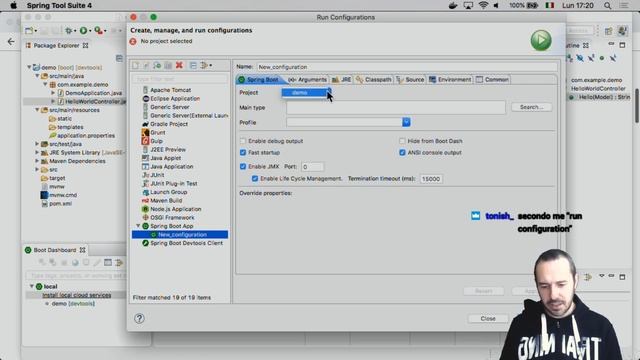Click the type filter text field in dialog

point(180,79)
